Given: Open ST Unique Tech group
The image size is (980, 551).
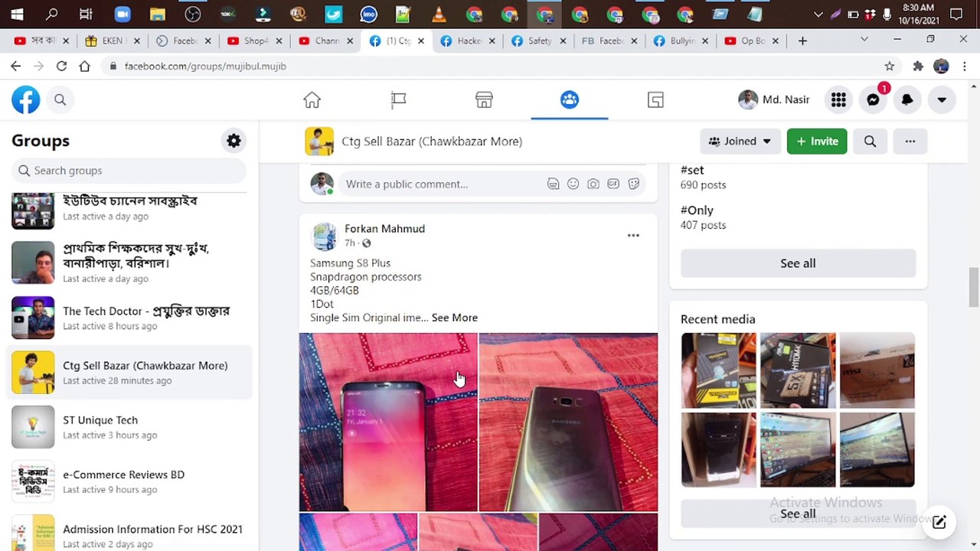Looking at the screenshot, I should [x=129, y=427].
